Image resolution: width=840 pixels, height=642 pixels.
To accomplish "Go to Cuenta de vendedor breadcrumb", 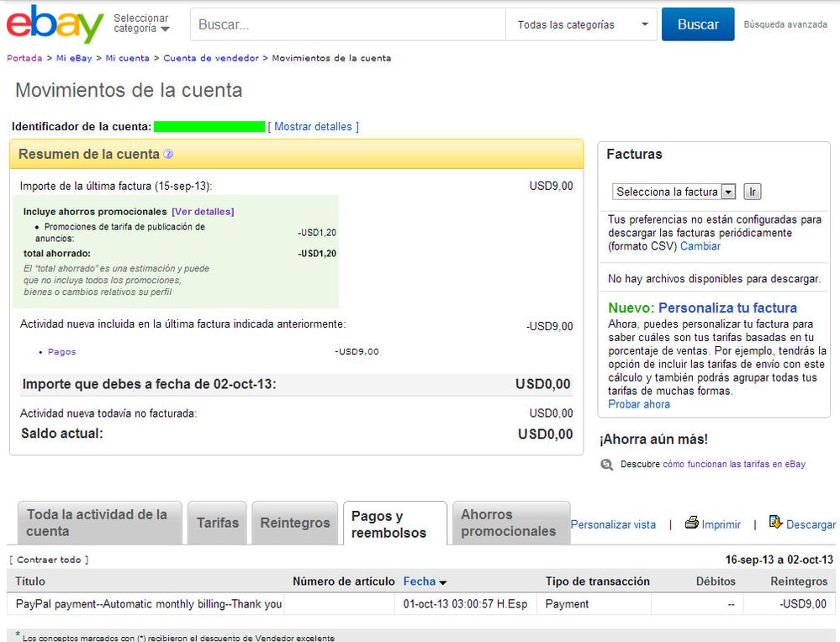I will (x=211, y=58).
